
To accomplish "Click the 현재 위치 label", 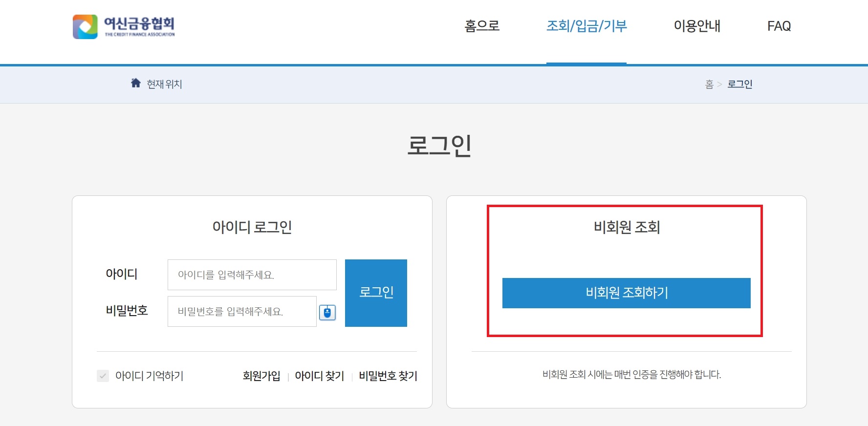I will (164, 84).
